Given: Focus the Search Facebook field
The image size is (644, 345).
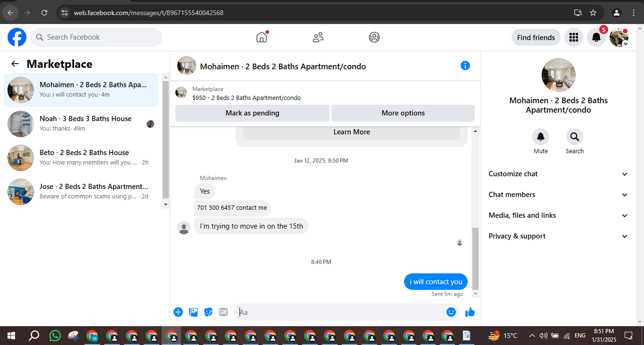Looking at the screenshot, I should coord(96,37).
